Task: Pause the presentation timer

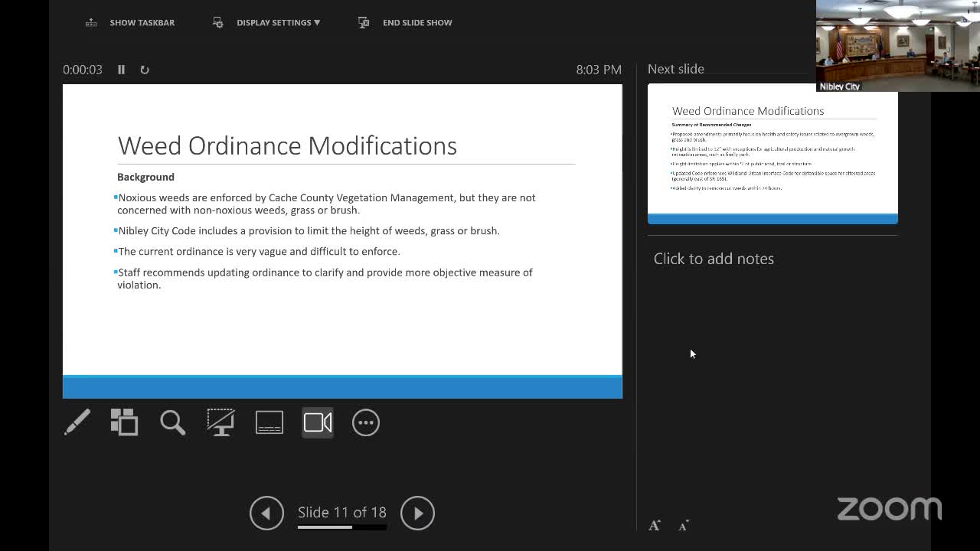Action: [x=121, y=70]
